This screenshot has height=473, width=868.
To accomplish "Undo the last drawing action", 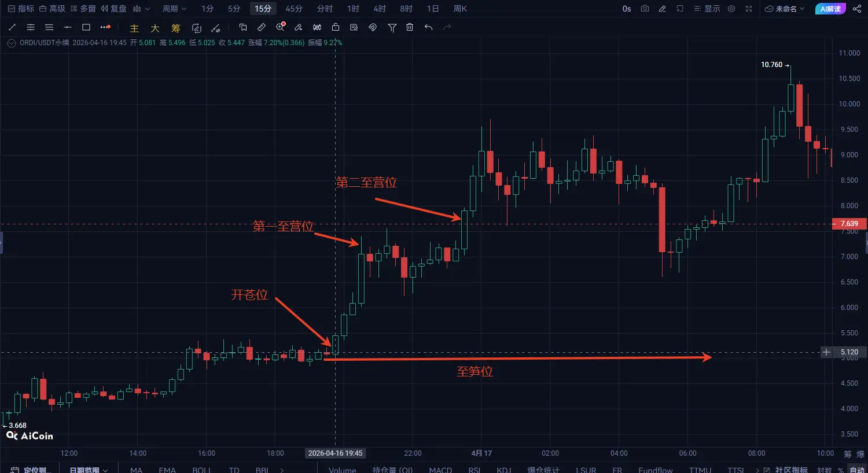I will coord(428,27).
